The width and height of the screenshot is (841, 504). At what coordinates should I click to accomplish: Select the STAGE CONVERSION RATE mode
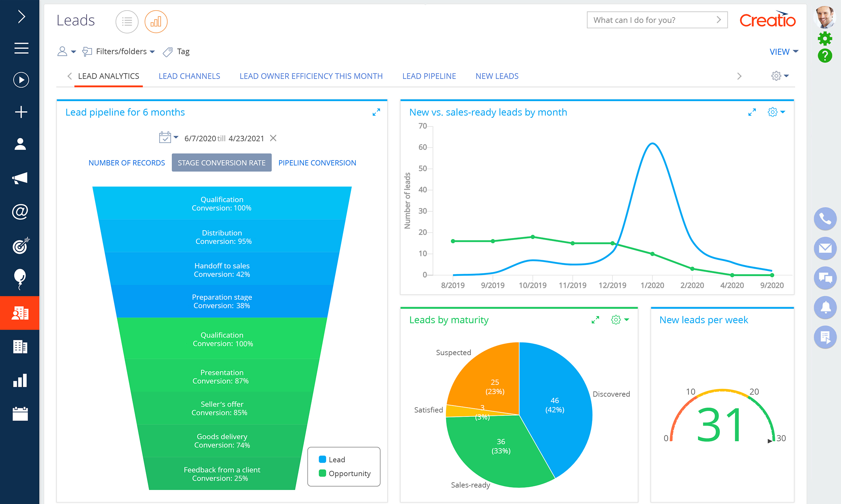click(x=221, y=162)
